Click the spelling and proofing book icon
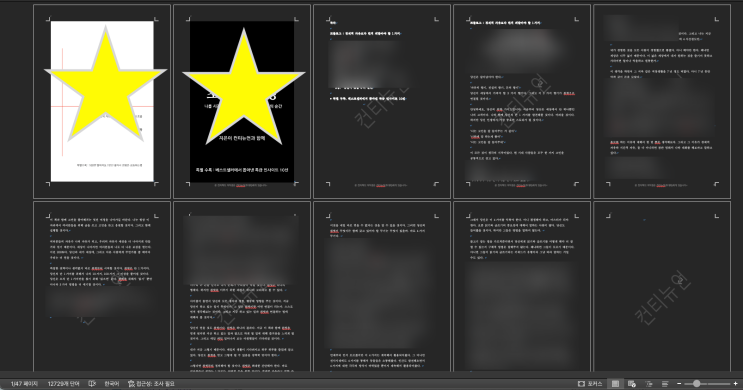Viewport: 743px width, 390px height. click(x=92, y=383)
